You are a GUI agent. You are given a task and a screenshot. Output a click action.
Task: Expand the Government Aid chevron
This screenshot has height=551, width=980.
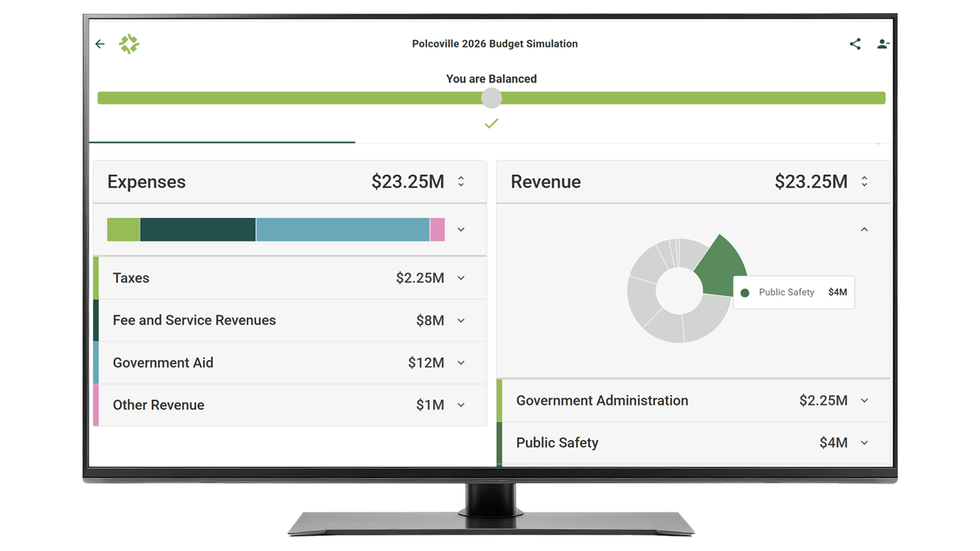(x=461, y=363)
